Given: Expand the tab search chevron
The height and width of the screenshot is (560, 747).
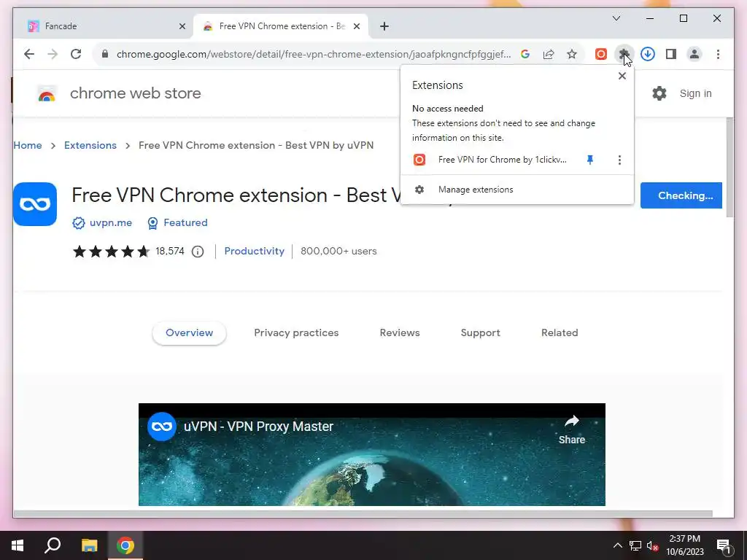Looking at the screenshot, I should point(616,18).
